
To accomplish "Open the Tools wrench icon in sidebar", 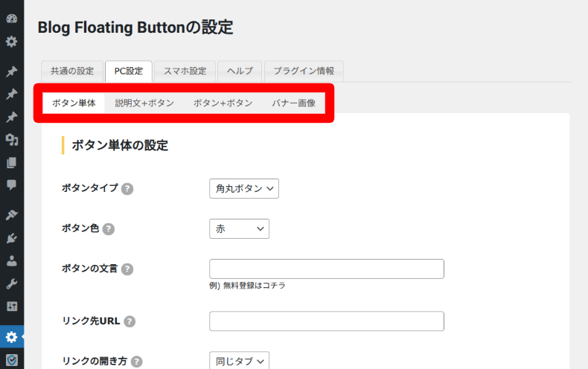I will (x=12, y=284).
